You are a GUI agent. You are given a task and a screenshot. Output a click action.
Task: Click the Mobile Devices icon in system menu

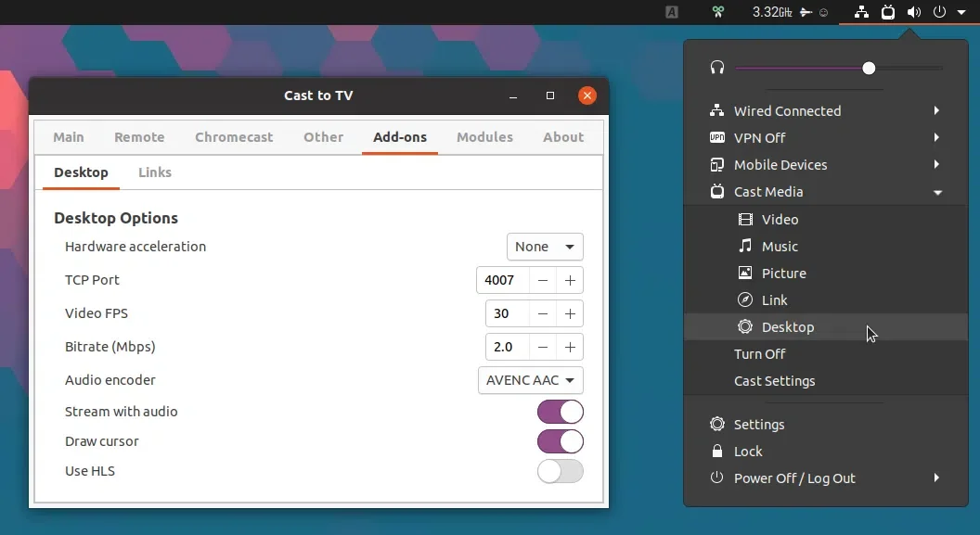pos(716,165)
